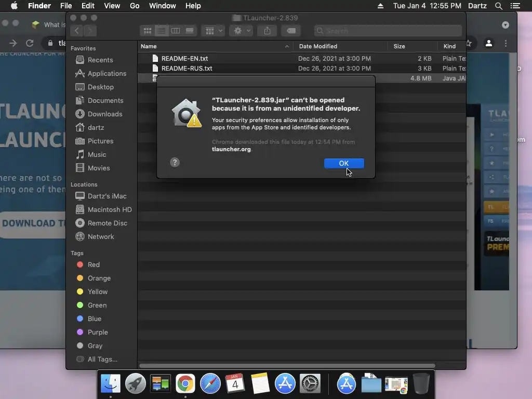Viewport: 532px width, 399px height.
Task: Open the View menu
Action: (x=112, y=6)
